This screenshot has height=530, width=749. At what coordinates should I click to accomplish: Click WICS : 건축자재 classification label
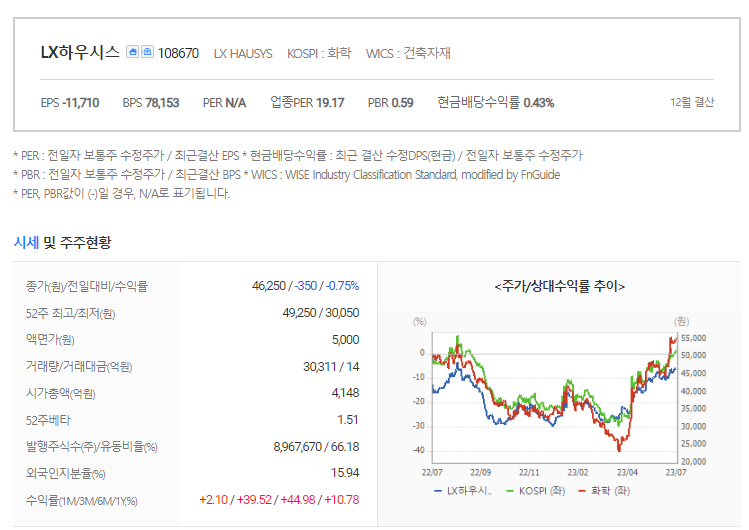pyautogui.click(x=408, y=53)
